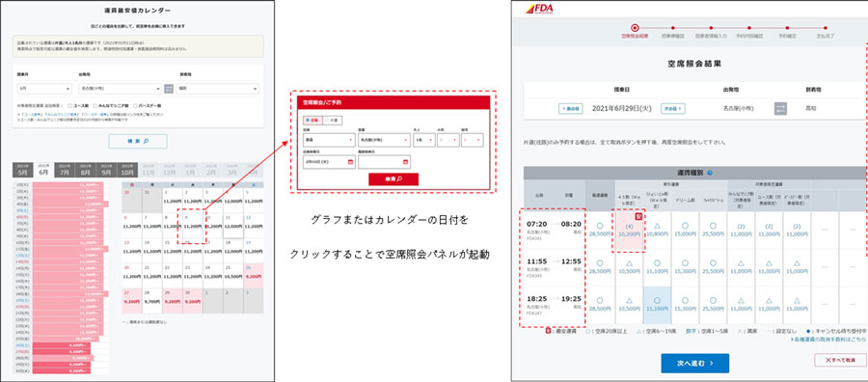Select the circle availability mark in 07:20 ドリーム割 cell
Image resolution: width=868 pixels, height=382 pixels.
click(x=685, y=226)
